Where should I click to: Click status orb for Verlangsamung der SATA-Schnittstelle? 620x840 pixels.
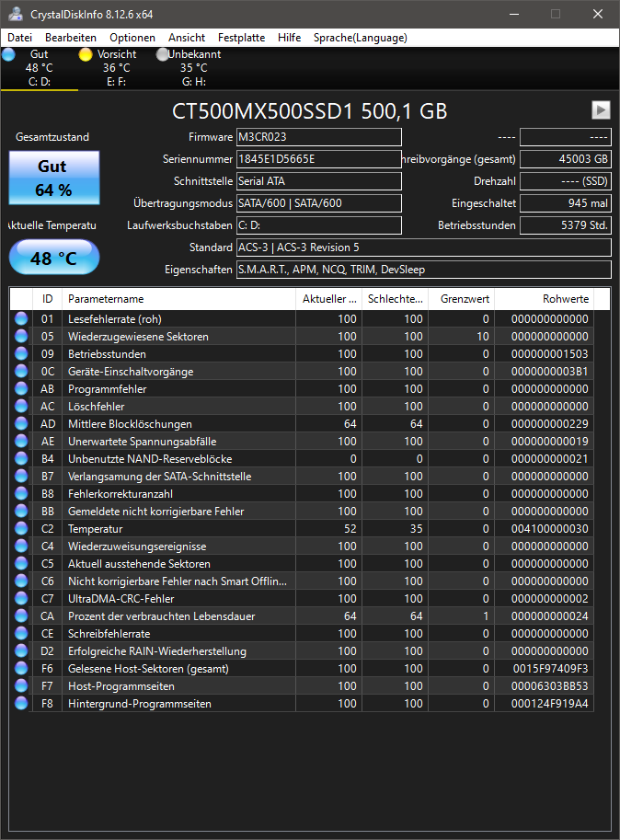click(21, 477)
